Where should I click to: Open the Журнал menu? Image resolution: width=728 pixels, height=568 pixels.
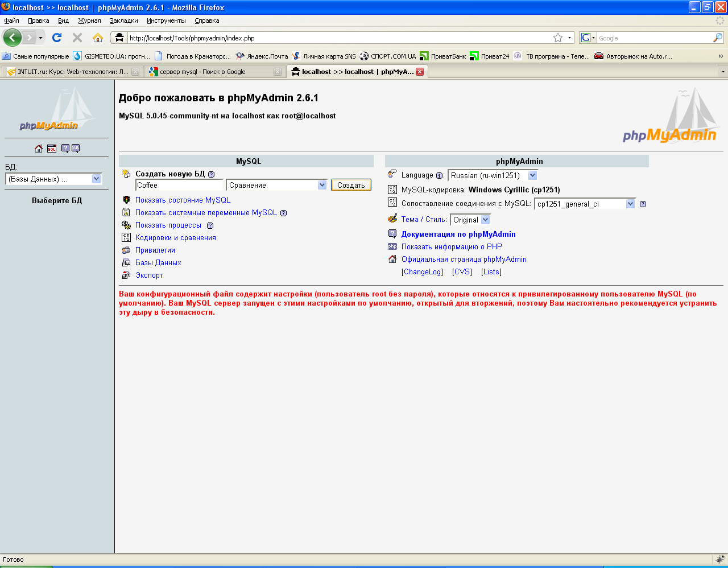point(90,20)
